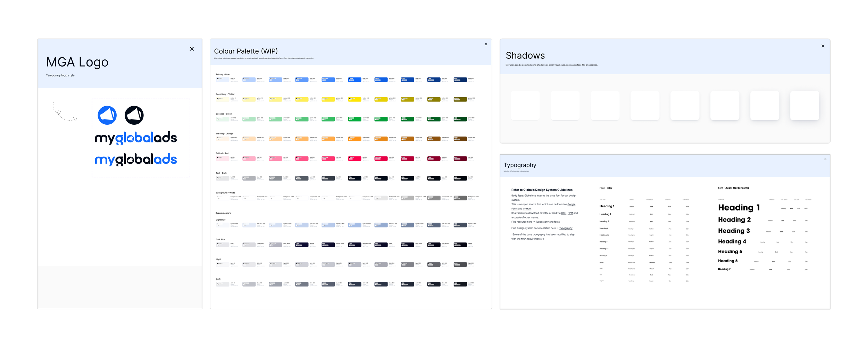Click the myglobalads wordmark with black 'global'

tap(136, 160)
